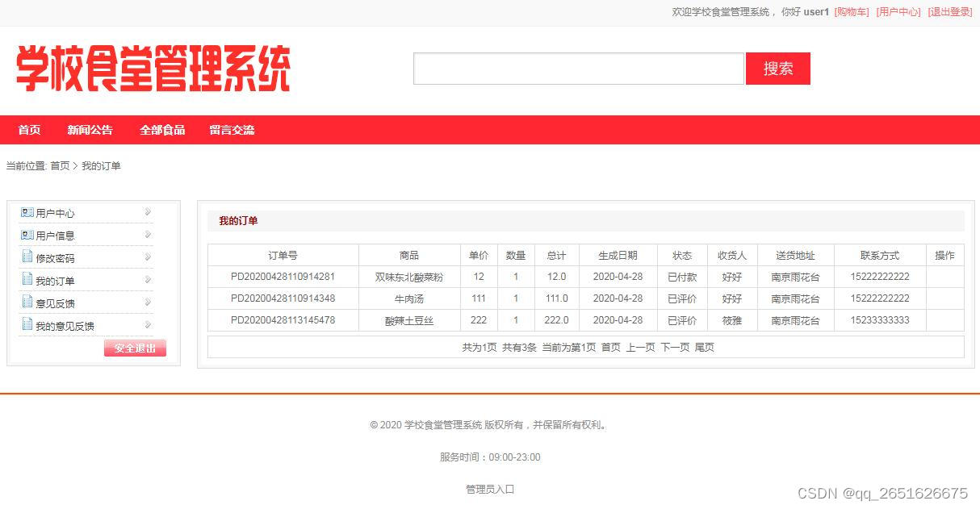Click the 首页 breadcrumb link
980x509 pixels.
click(x=60, y=166)
